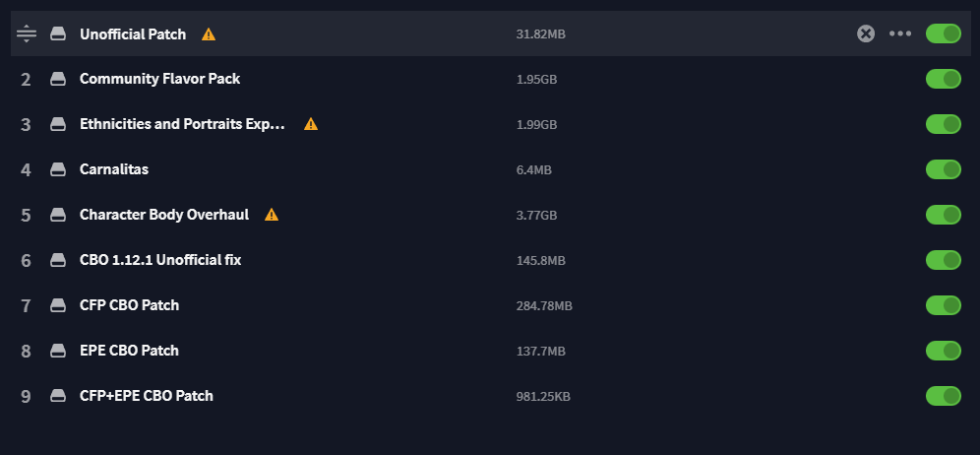Click the drive icon next to Carnalitas

coord(58,169)
